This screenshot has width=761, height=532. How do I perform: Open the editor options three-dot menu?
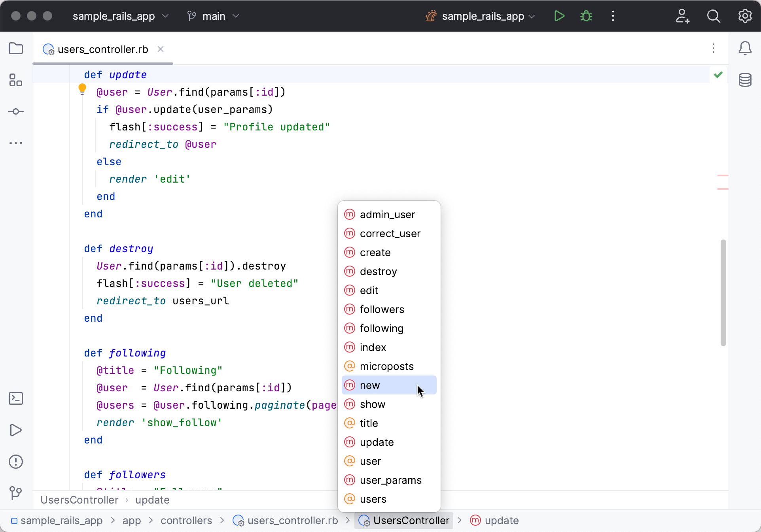(713, 49)
